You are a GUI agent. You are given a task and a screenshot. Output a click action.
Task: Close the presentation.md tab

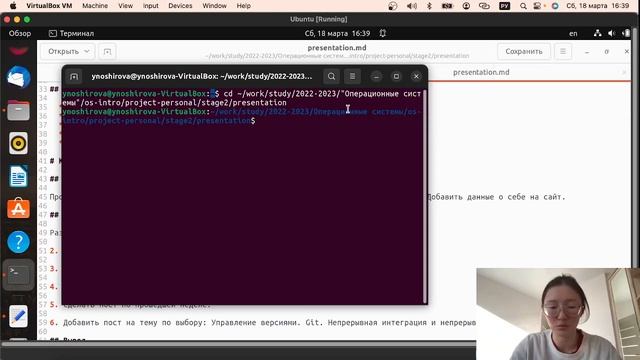click(624, 73)
